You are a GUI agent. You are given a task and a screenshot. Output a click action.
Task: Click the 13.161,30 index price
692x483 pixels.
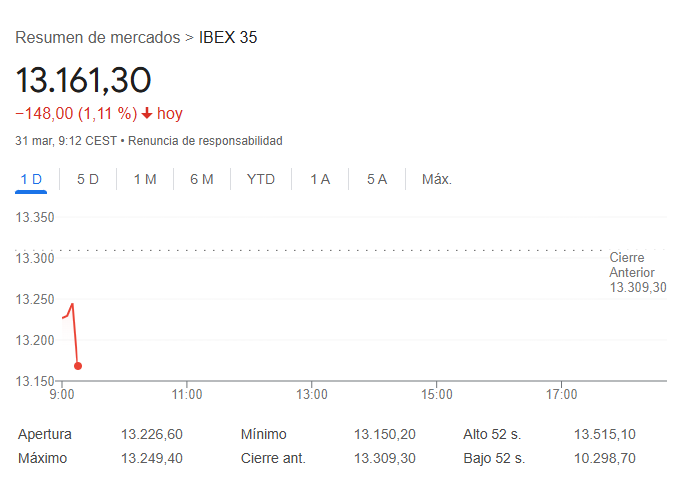click(x=83, y=79)
